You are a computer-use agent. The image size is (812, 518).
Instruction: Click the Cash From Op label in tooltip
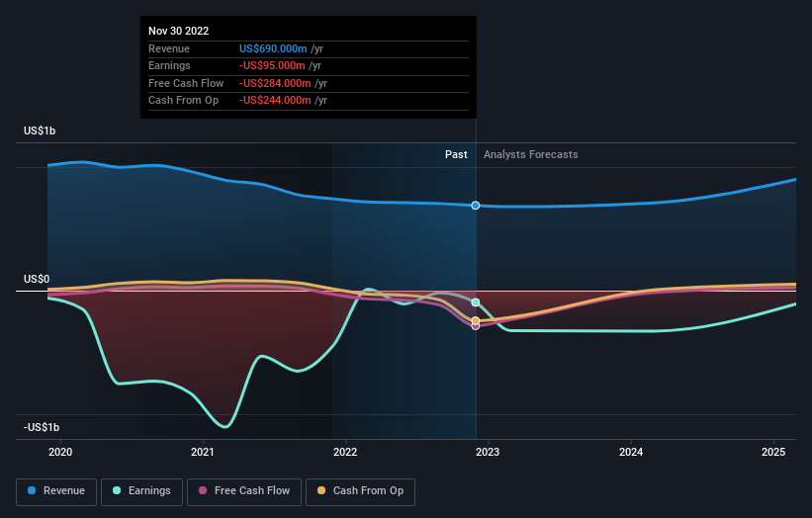click(x=183, y=101)
